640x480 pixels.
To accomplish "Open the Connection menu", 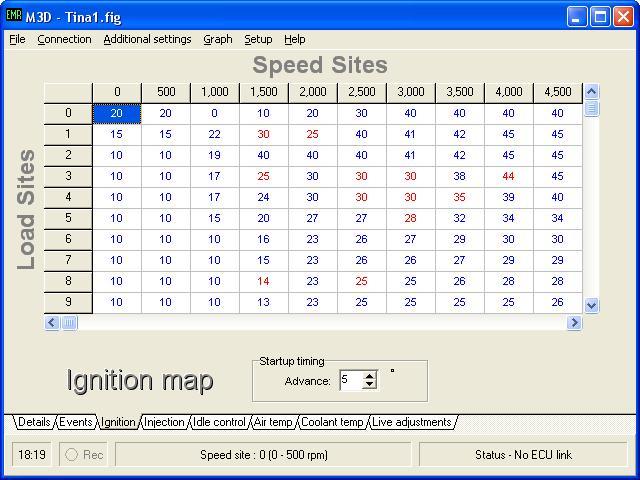I will coord(64,39).
